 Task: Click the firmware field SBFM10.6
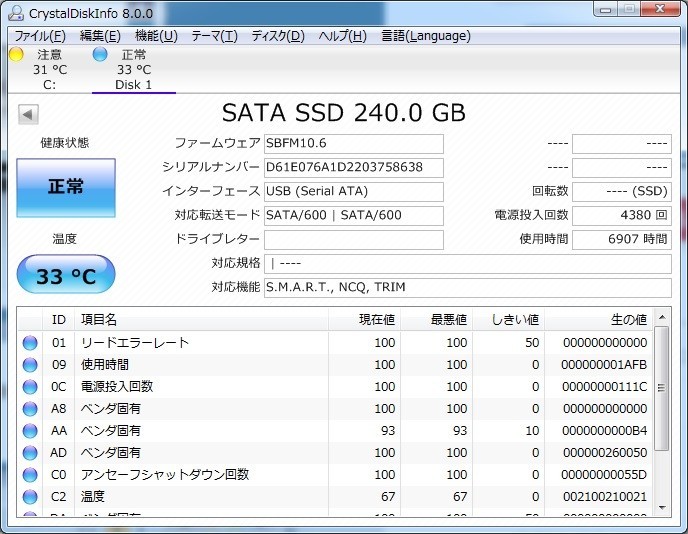[x=354, y=143]
